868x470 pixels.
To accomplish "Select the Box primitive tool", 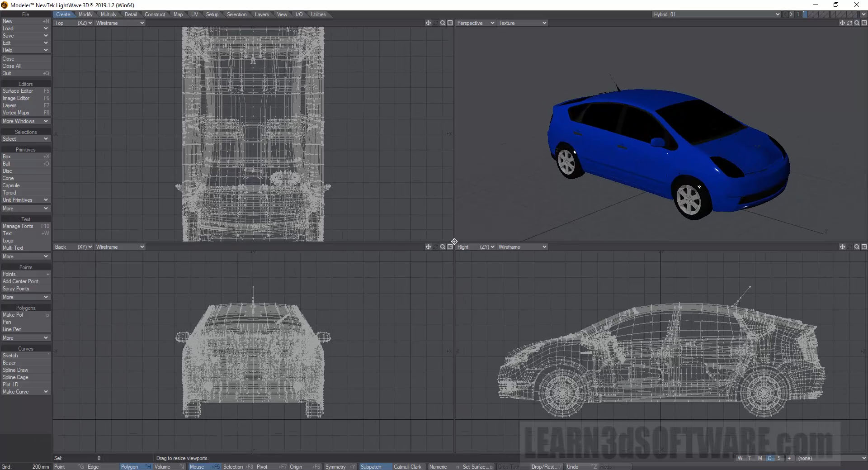I will coord(7,157).
